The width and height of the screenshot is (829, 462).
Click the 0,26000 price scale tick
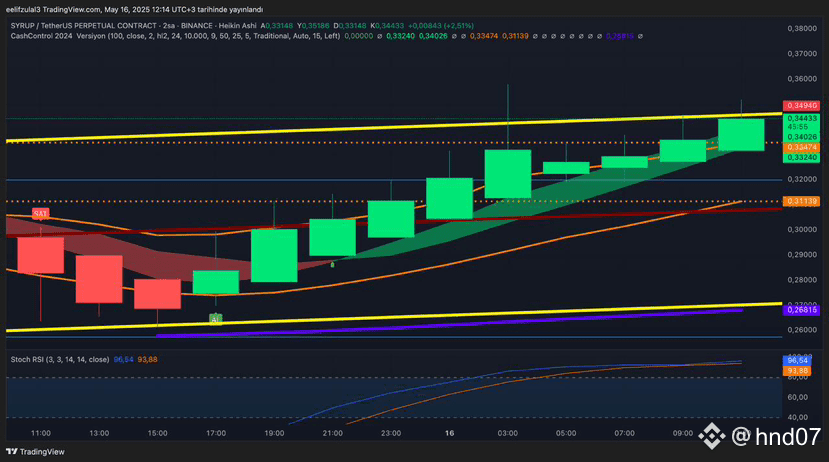point(802,330)
